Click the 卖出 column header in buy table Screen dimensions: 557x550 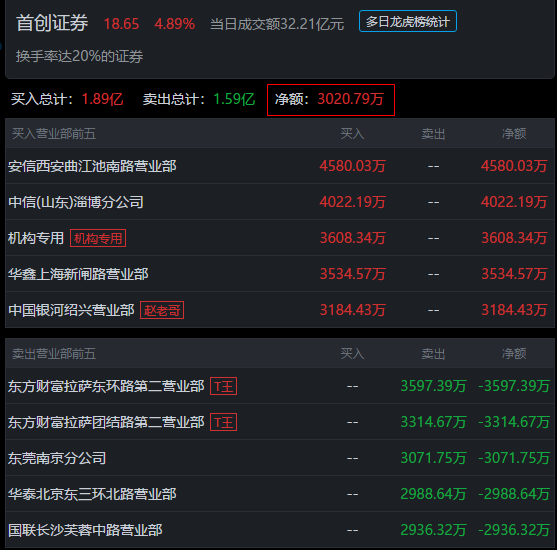433,134
